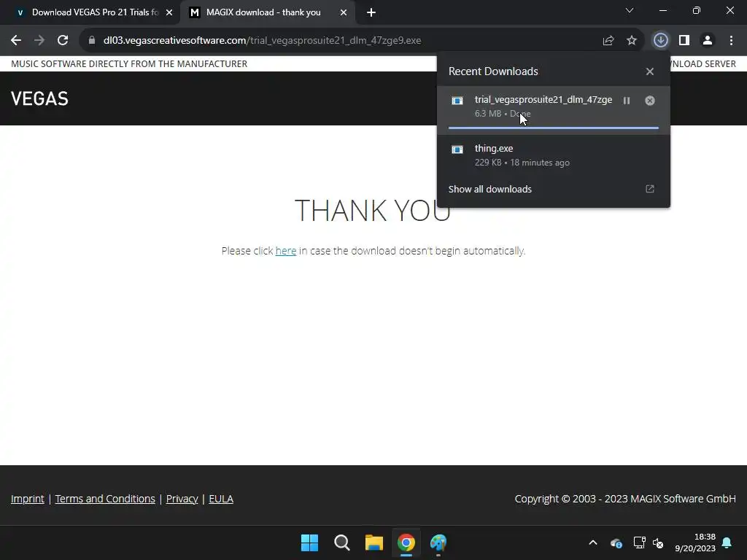Open File Explorer from taskbar
This screenshot has height=560, width=747.
(374, 542)
